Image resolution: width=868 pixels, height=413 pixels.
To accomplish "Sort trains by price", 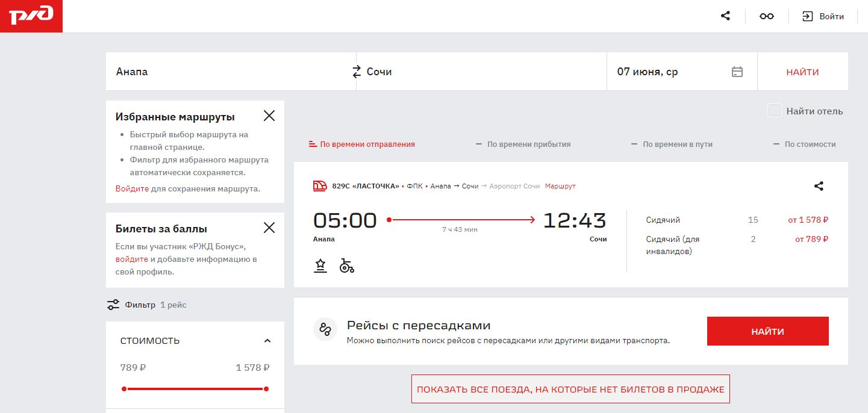I will tap(805, 144).
